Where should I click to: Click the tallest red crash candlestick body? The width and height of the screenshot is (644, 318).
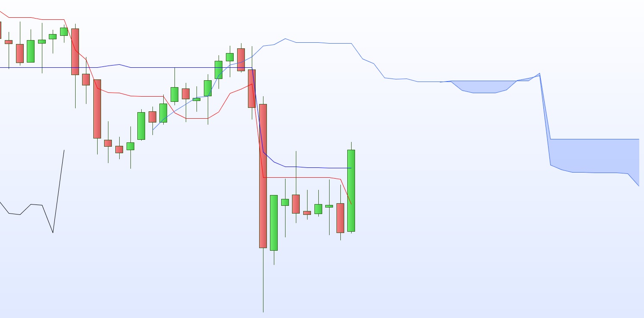tap(263, 176)
